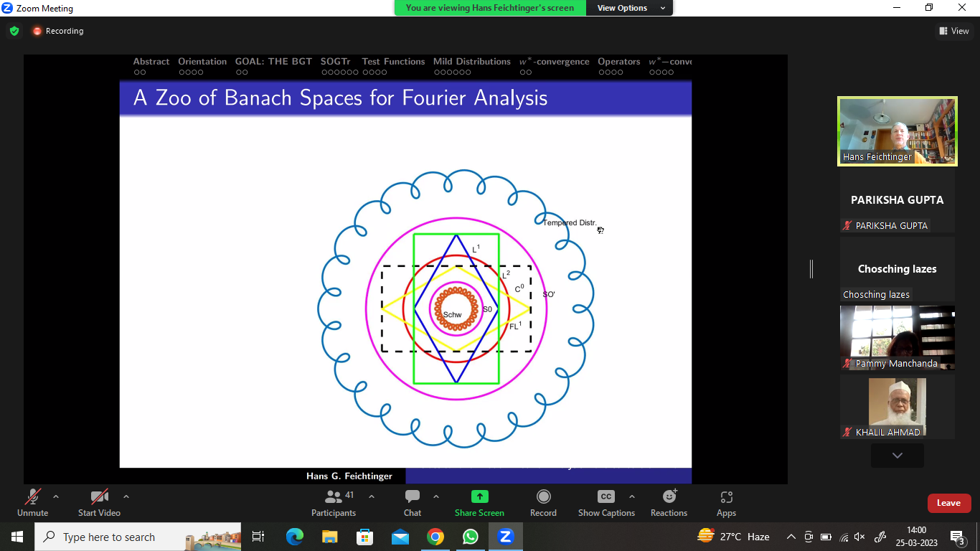980x551 pixels.
Task: Change layout using the View button
Action: [954, 31]
